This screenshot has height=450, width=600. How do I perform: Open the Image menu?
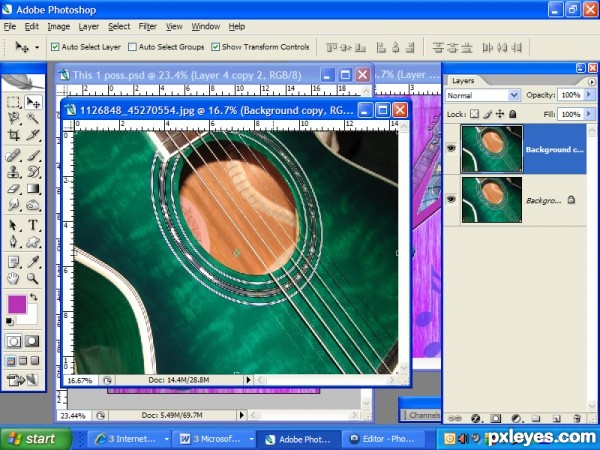59,26
